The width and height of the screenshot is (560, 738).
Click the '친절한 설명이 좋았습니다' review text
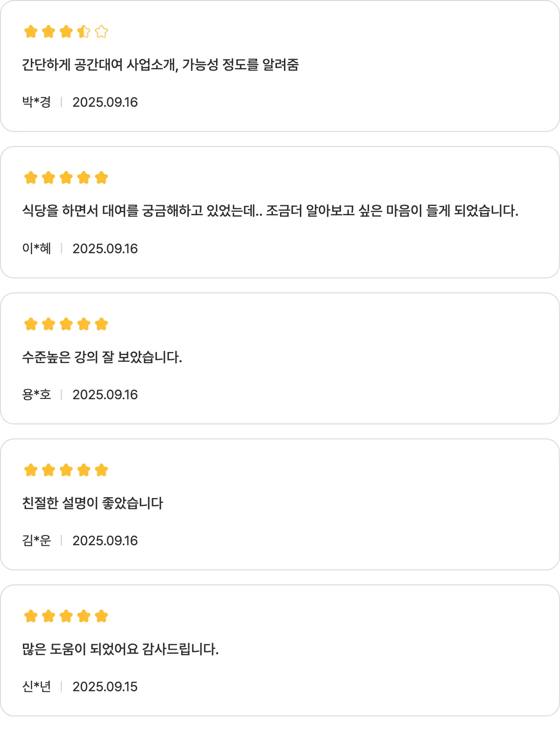coord(93,503)
